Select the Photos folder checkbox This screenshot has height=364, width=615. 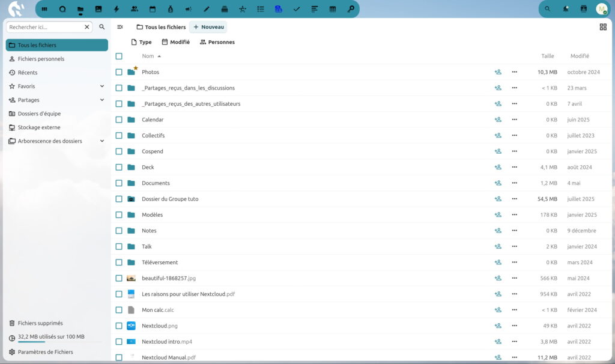coord(119,72)
